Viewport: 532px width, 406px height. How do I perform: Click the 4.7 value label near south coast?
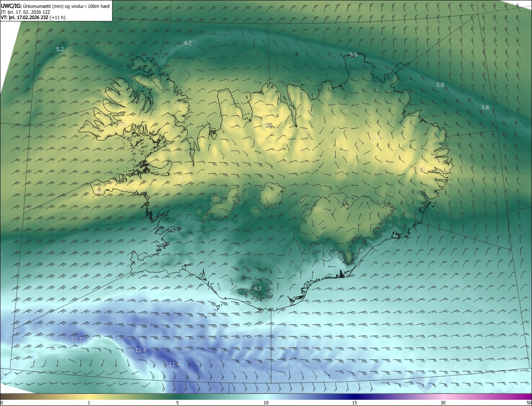pos(258,289)
